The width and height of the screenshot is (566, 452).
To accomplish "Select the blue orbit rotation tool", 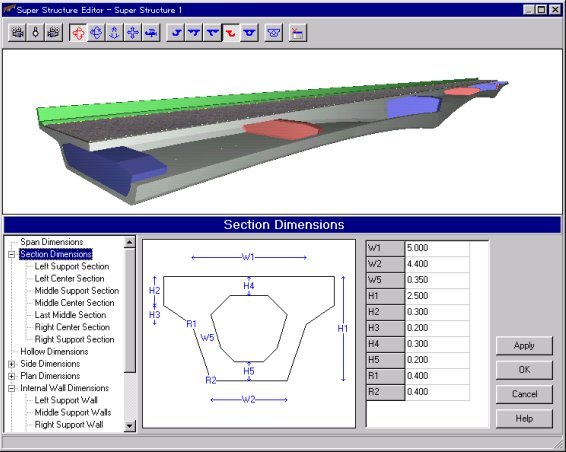I will (96, 33).
